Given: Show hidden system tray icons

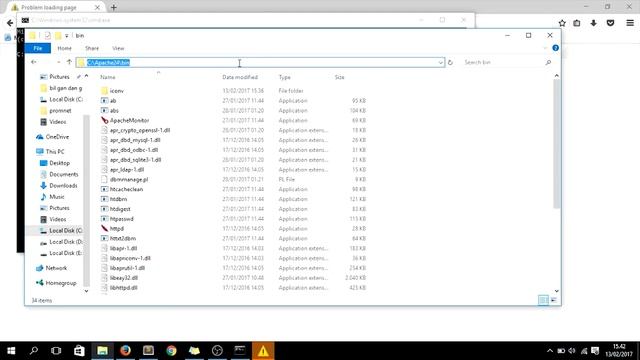Looking at the screenshot, I should [550, 351].
